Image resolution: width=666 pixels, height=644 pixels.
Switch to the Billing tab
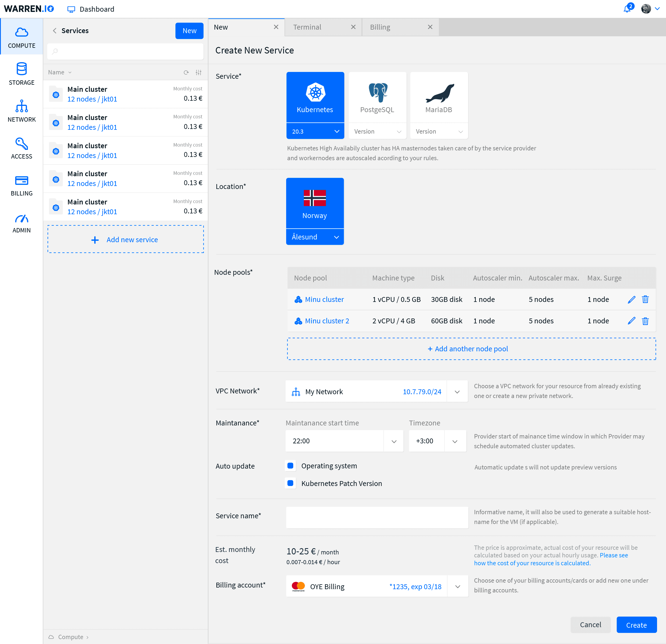[400, 27]
